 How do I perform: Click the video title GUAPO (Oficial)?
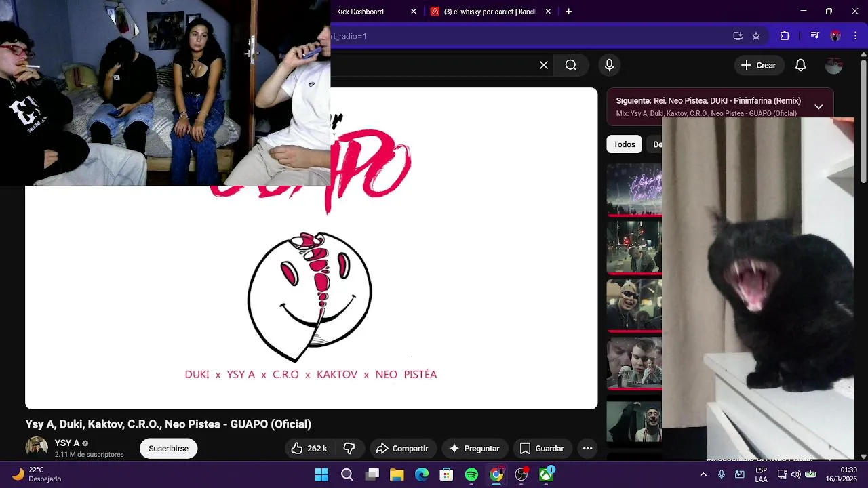coord(168,424)
